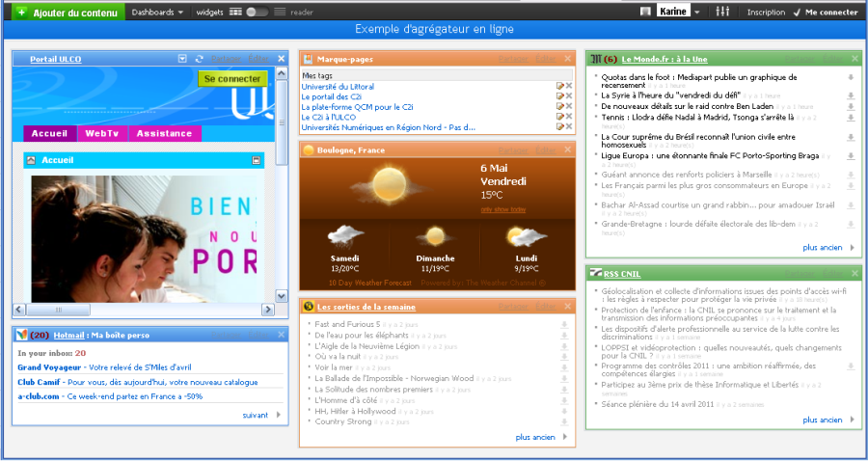Click the Samedi rainy weather icon
The image size is (868, 461).
(345, 236)
